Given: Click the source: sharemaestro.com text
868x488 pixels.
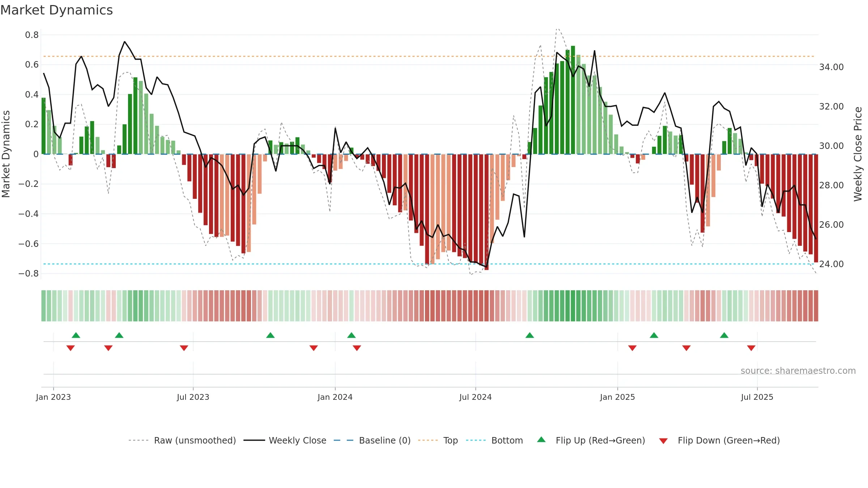Looking at the screenshot, I should 798,371.
